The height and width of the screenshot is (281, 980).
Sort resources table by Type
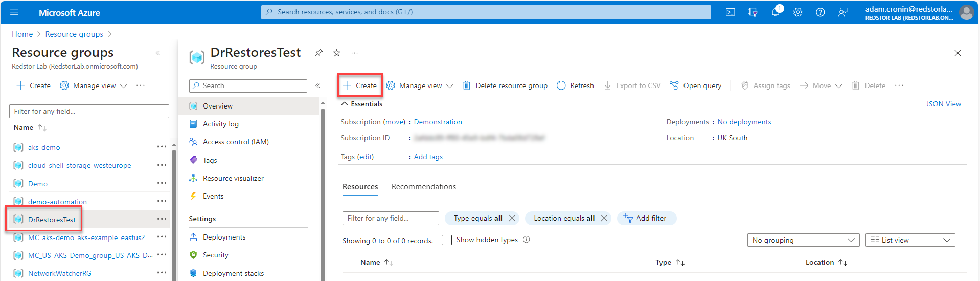click(670, 262)
